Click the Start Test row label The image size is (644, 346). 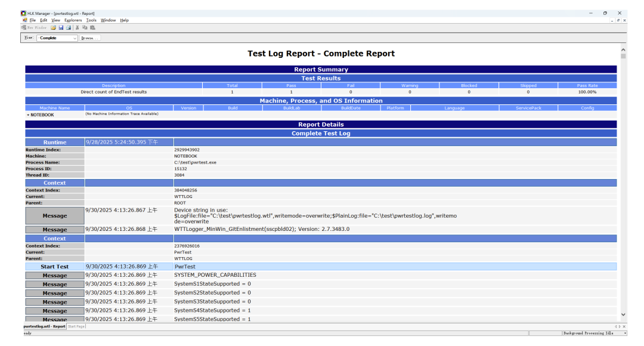click(55, 267)
